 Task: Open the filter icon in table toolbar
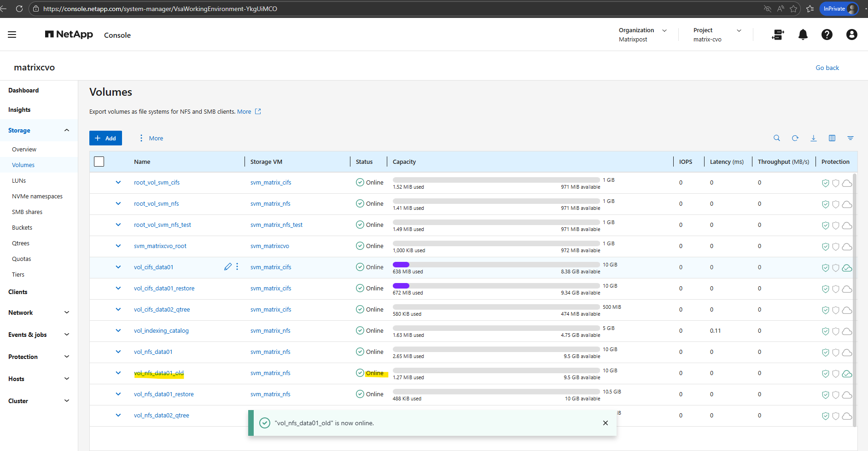tap(850, 138)
